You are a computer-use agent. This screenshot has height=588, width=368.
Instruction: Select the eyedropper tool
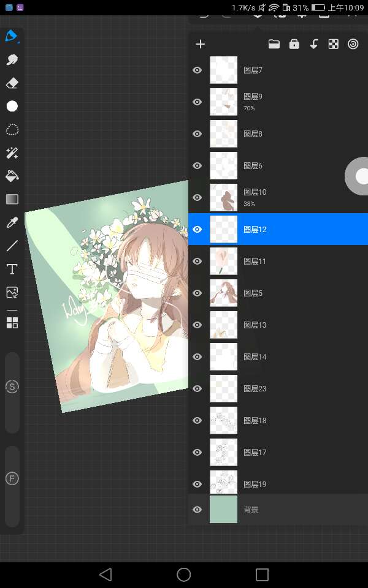click(12, 222)
